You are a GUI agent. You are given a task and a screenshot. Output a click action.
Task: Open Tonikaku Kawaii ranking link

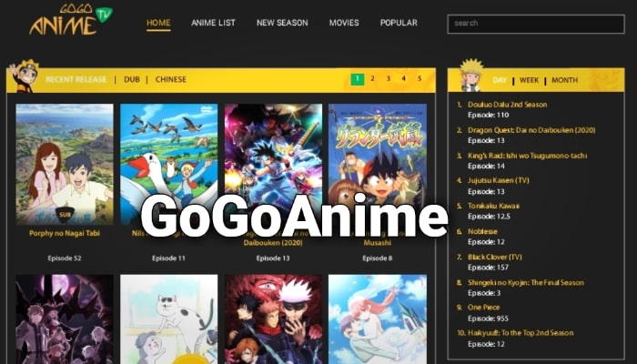click(493, 206)
